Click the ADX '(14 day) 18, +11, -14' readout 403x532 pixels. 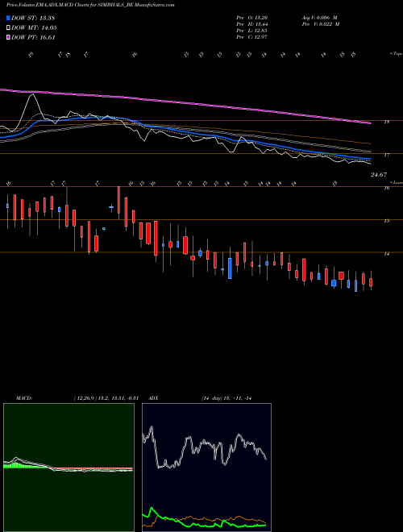click(226, 398)
